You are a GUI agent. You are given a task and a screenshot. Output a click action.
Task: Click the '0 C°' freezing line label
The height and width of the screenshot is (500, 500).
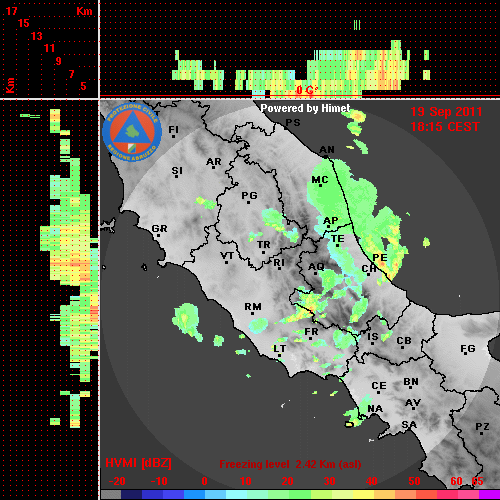(307, 90)
